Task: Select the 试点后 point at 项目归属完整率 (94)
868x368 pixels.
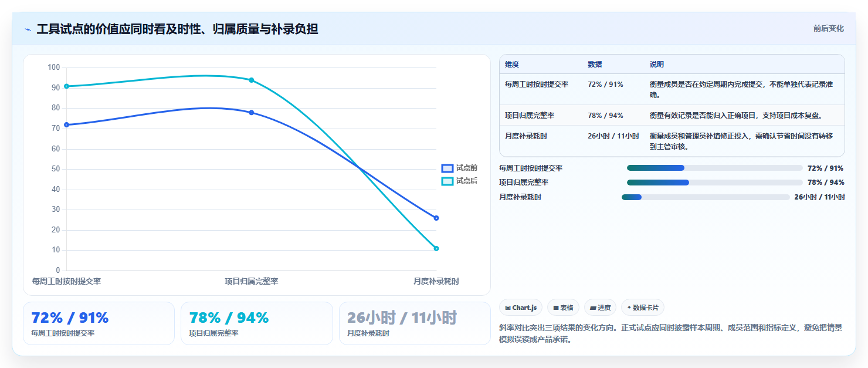Action: pos(251,80)
